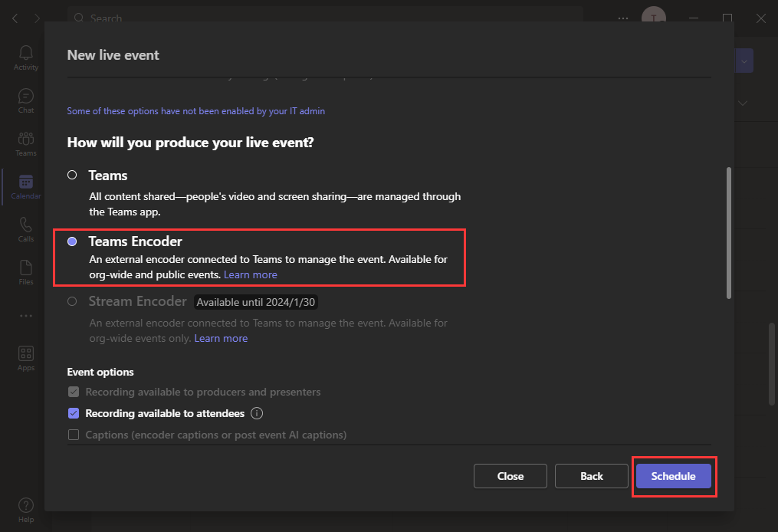Open Chat in the sidebar
778x532 pixels.
click(x=26, y=96)
